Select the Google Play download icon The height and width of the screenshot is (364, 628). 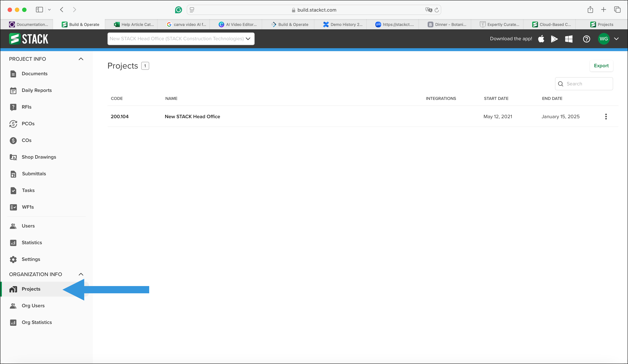(554, 39)
